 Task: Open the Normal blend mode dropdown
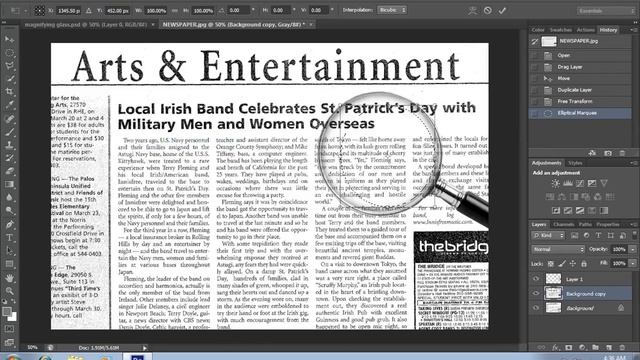click(x=558, y=249)
